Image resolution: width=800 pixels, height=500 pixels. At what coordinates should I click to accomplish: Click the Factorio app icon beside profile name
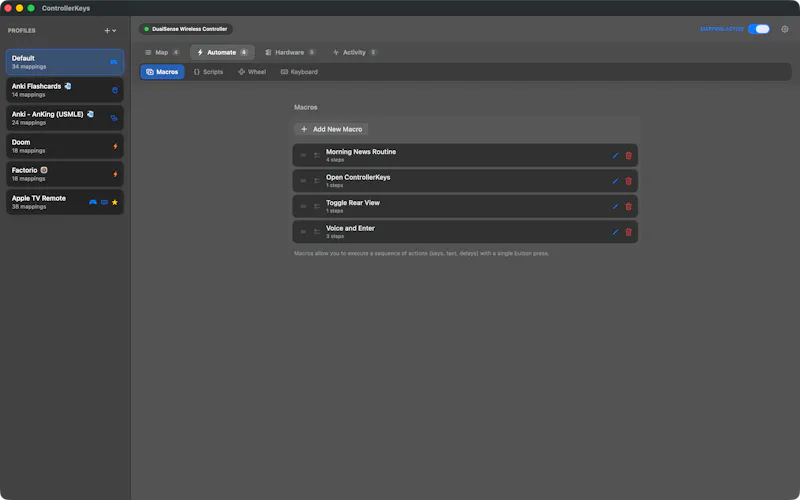point(44,170)
